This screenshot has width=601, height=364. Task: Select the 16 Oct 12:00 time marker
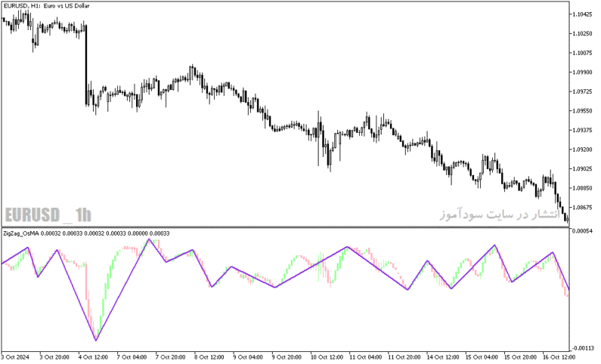558,357
